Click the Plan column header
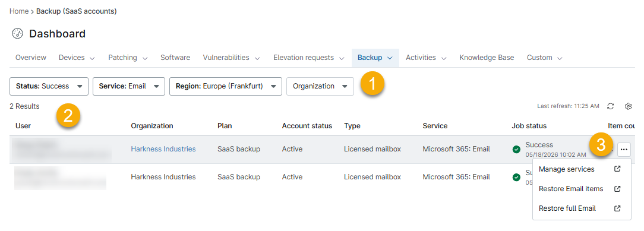 pyautogui.click(x=225, y=126)
